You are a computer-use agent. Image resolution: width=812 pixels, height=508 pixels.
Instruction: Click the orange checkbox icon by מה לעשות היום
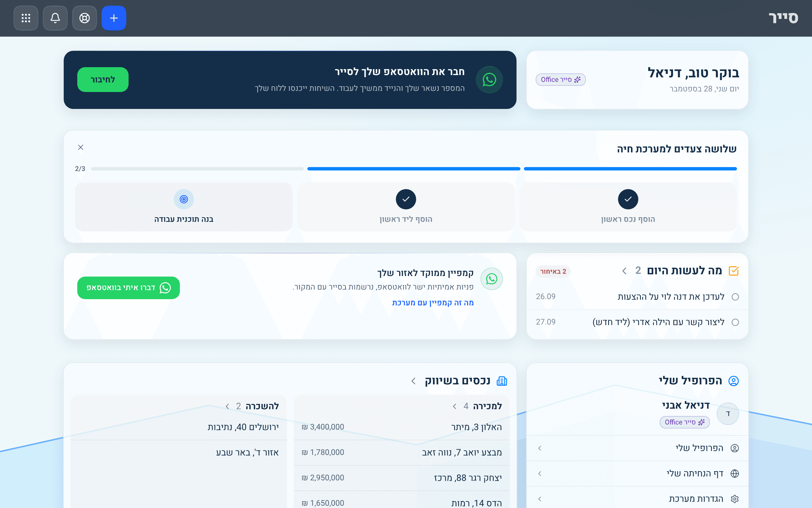click(734, 271)
